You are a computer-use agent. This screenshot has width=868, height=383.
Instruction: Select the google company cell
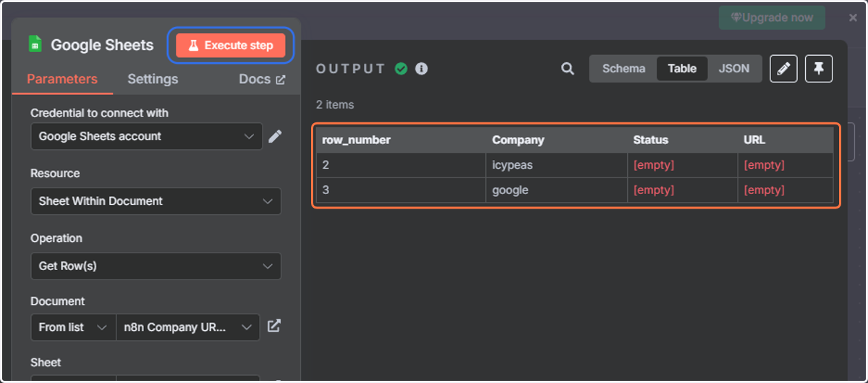556,190
